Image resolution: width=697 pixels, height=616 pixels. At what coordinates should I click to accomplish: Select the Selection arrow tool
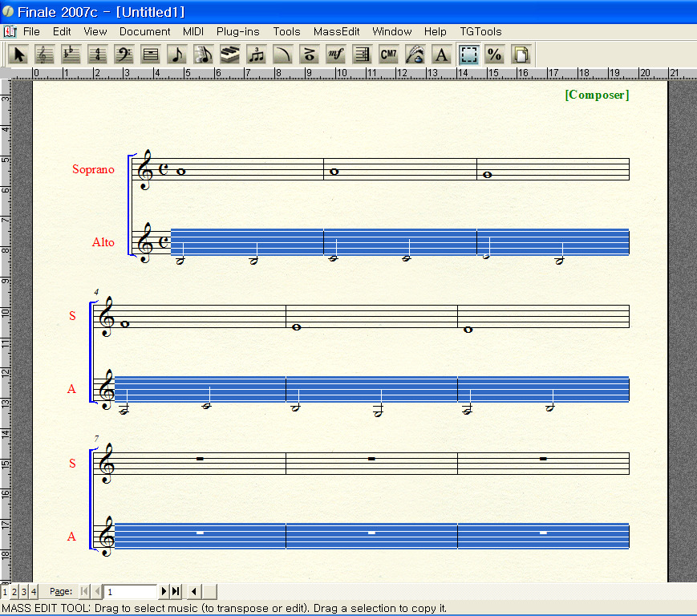[19, 55]
